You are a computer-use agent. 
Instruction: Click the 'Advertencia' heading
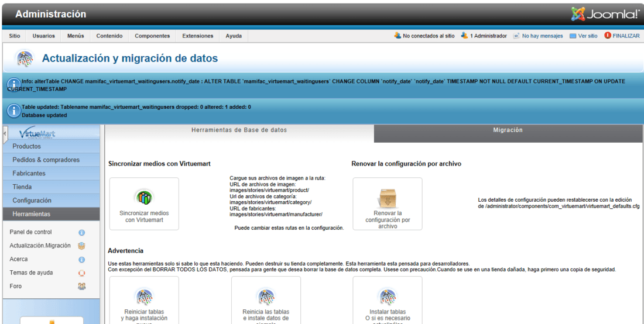tap(126, 250)
